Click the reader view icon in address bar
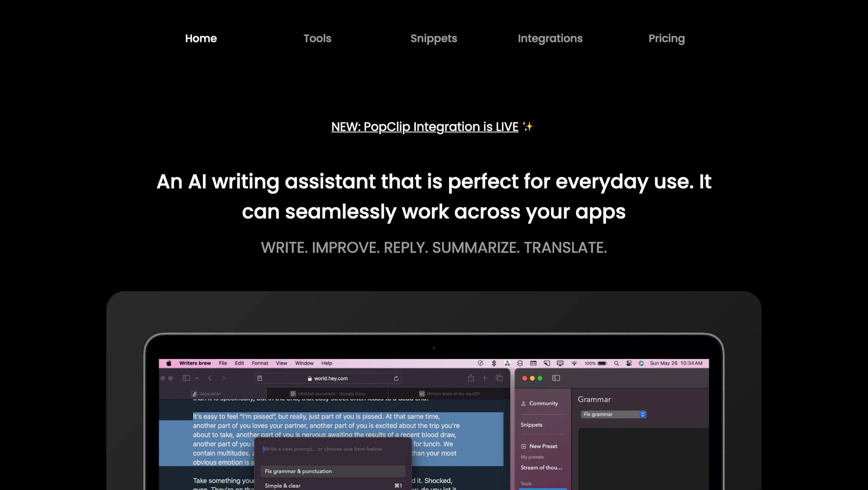Viewport: 868px width, 490px height. click(x=259, y=378)
